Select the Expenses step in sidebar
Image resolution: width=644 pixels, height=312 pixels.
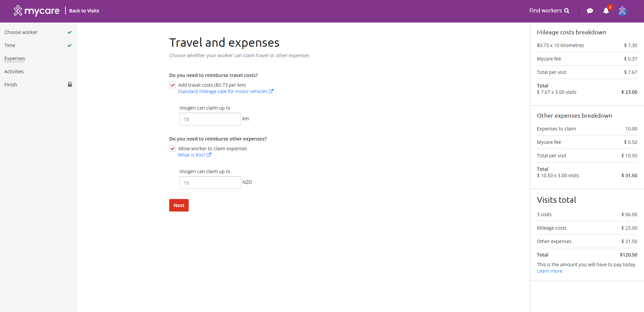click(15, 58)
